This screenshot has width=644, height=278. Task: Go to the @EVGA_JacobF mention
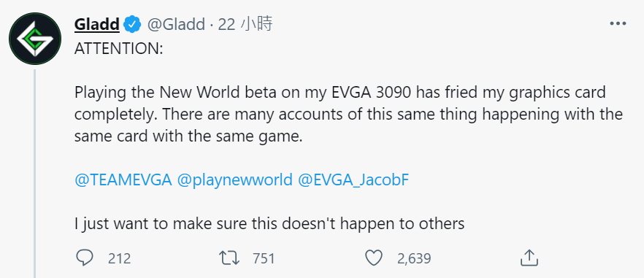[x=353, y=180]
